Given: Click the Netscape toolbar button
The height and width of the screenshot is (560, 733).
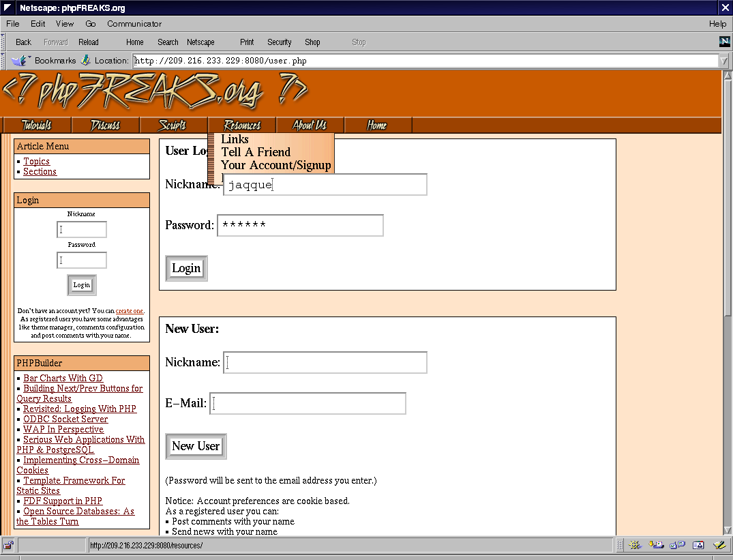Looking at the screenshot, I should 200,42.
